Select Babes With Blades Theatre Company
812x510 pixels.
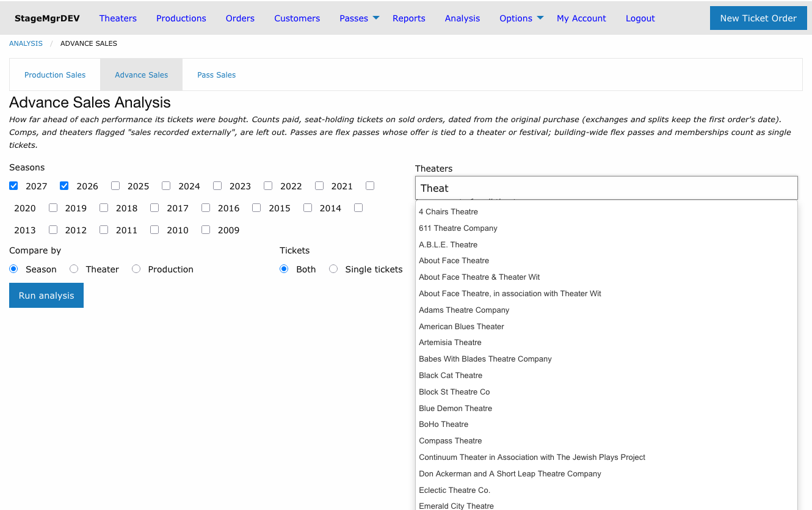click(x=606, y=359)
